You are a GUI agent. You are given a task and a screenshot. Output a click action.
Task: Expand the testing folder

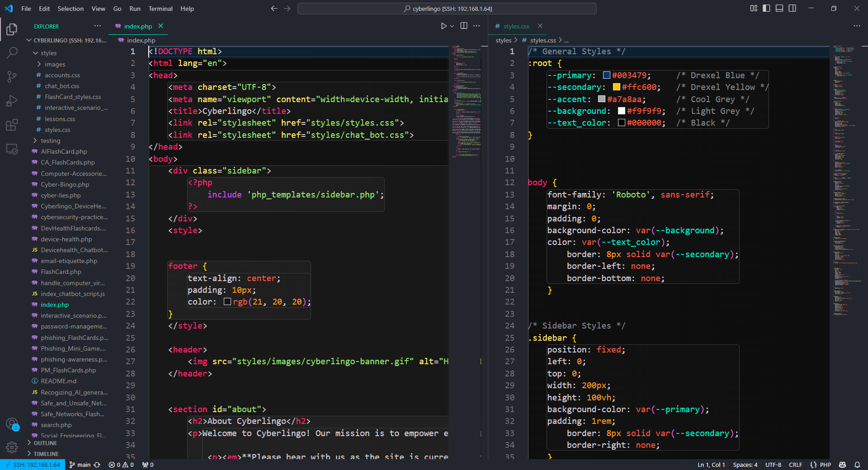click(x=68, y=141)
